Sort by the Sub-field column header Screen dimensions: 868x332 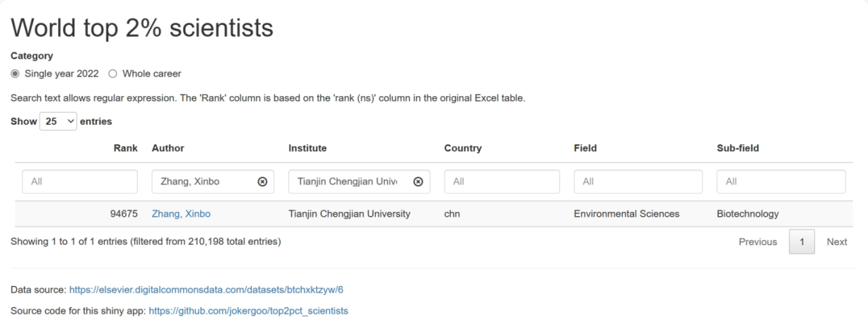(738, 148)
